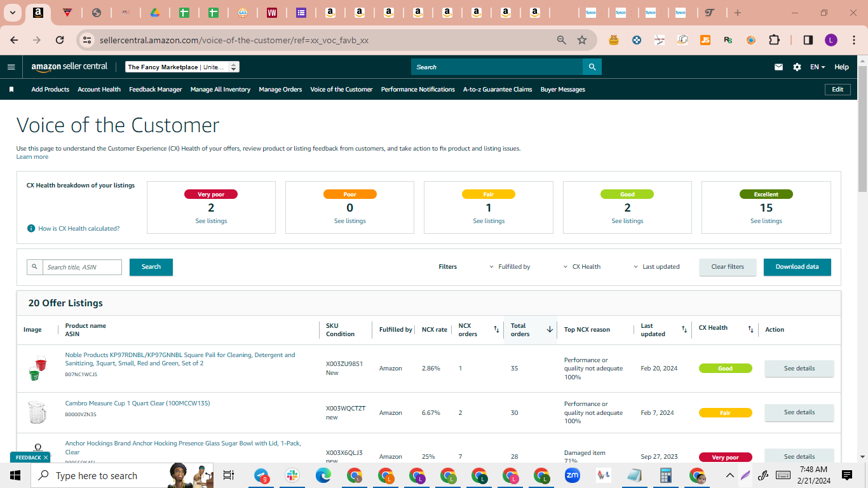Click the Noble Products pail thumbnail image
868x488 pixels.
[x=37, y=369]
